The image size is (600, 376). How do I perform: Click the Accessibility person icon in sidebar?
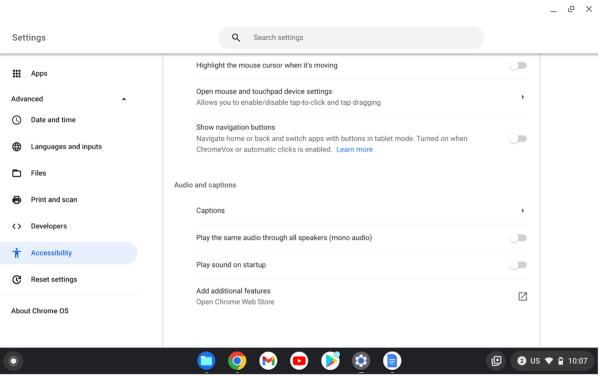click(16, 253)
